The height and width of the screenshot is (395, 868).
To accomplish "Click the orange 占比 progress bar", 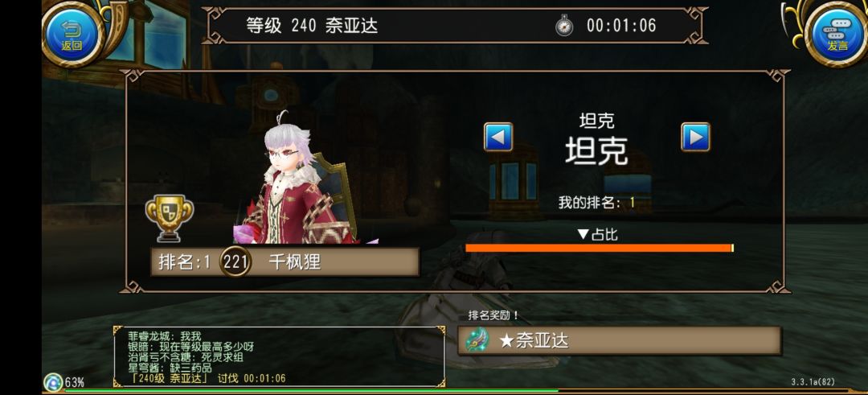I will 600,249.
